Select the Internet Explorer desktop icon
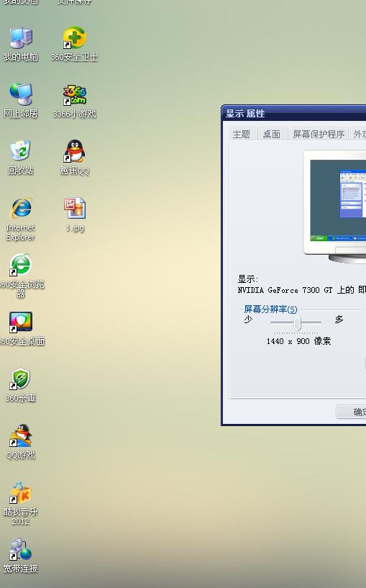366x588 pixels. coord(21,208)
